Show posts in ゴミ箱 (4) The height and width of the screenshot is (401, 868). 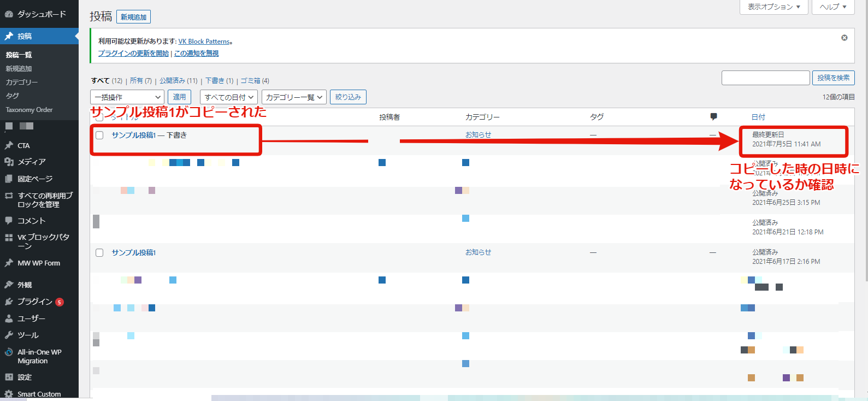point(255,80)
